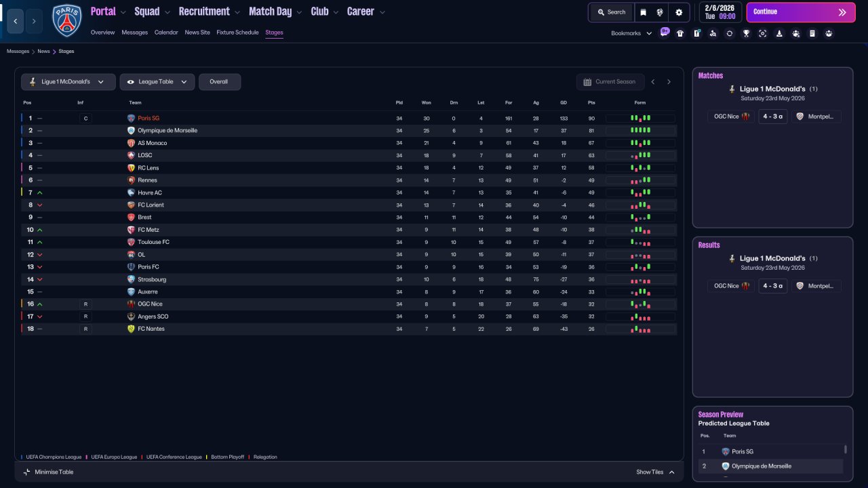
Task: Open the League Table view dropdown
Action: point(157,82)
